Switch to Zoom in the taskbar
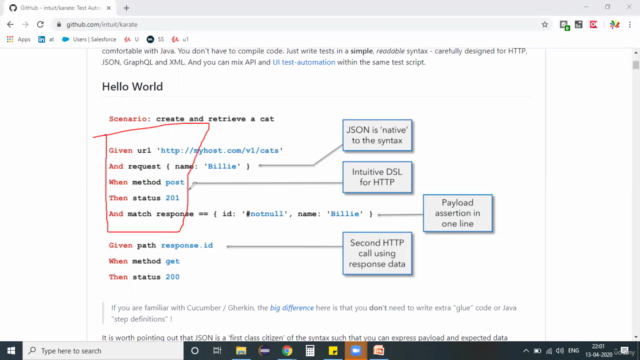The image size is (640, 360). pyautogui.click(x=356, y=351)
